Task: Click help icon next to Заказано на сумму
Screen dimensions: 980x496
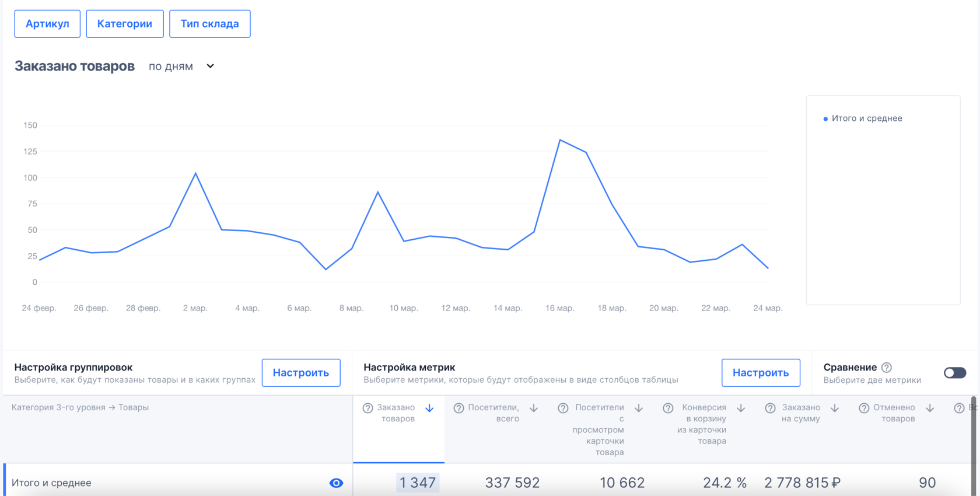Action: pyautogui.click(x=770, y=408)
